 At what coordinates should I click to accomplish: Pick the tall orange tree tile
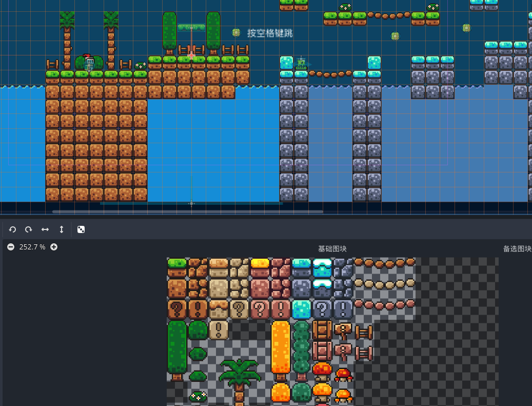pos(281,351)
